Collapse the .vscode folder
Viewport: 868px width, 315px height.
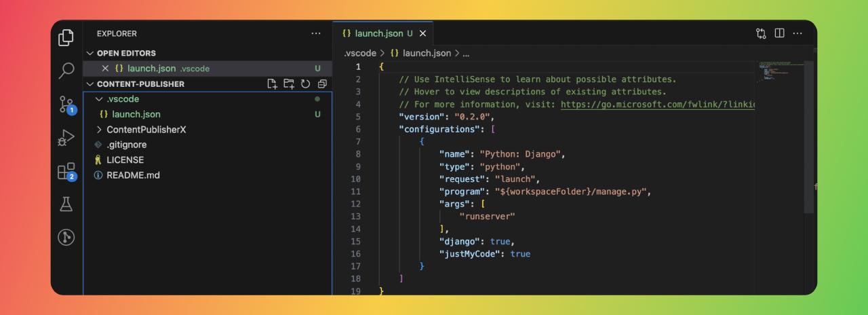100,99
